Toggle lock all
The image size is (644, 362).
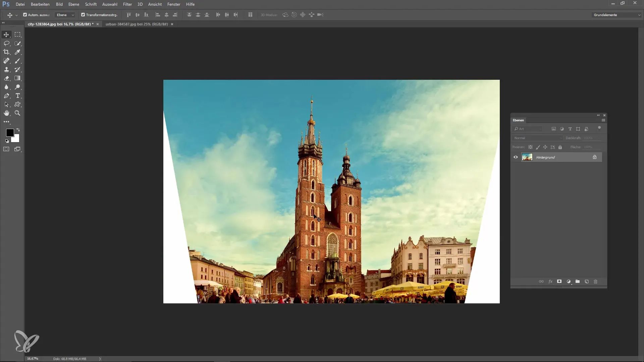tap(560, 147)
